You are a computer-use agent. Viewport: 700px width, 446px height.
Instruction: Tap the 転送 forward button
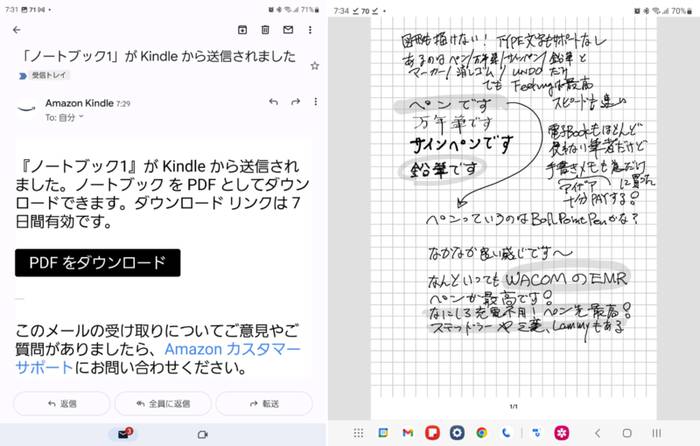[x=264, y=404]
